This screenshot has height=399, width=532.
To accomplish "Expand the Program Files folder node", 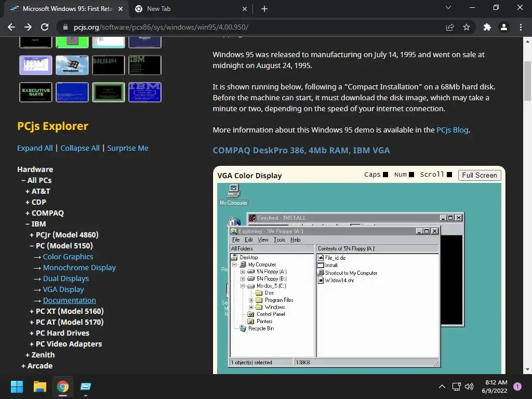I will point(251,300).
